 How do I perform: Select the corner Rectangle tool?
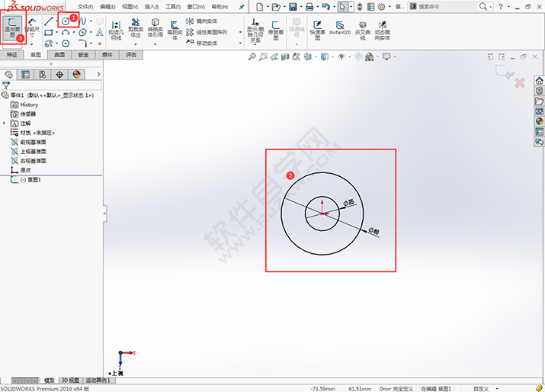[x=49, y=32]
